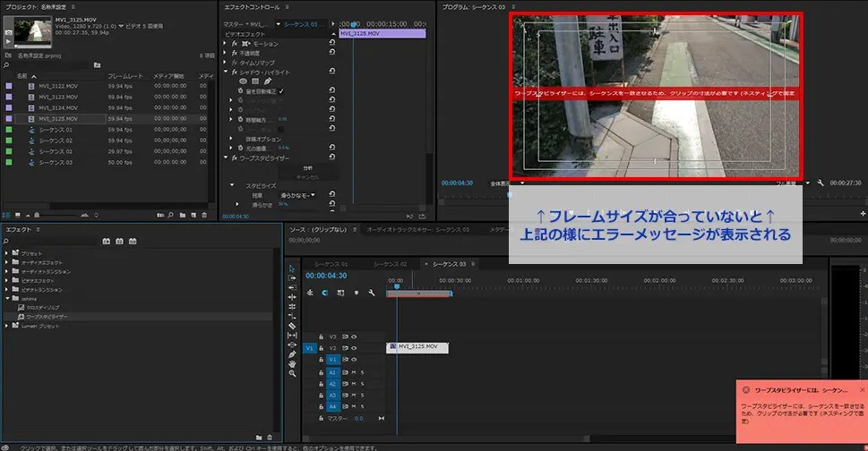The height and width of the screenshot is (451, 868).
Task: Create ellipse mask for Shadow/Highlight effect
Action: click(243, 81)
